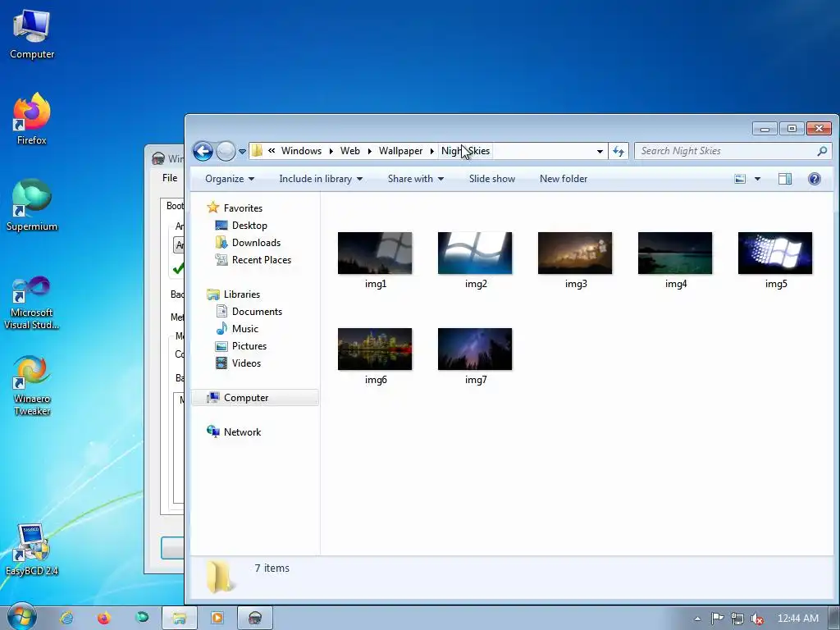Click Web in the address breadcrumb
The width and height of the screenshot is (840, 630).
click(349, 151)
